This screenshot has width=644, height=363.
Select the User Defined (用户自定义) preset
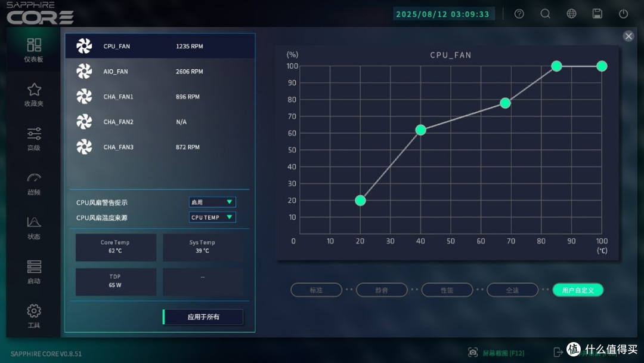point(578,290)
